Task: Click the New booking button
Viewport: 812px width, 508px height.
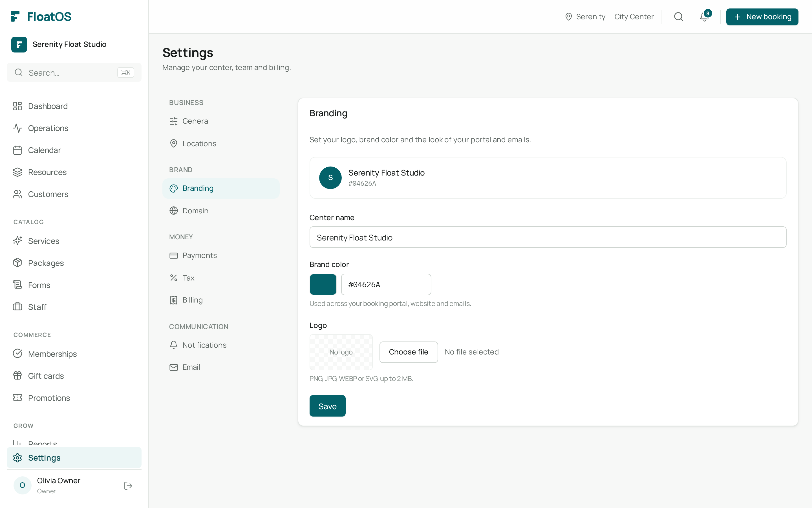Action: pos(762,17)
